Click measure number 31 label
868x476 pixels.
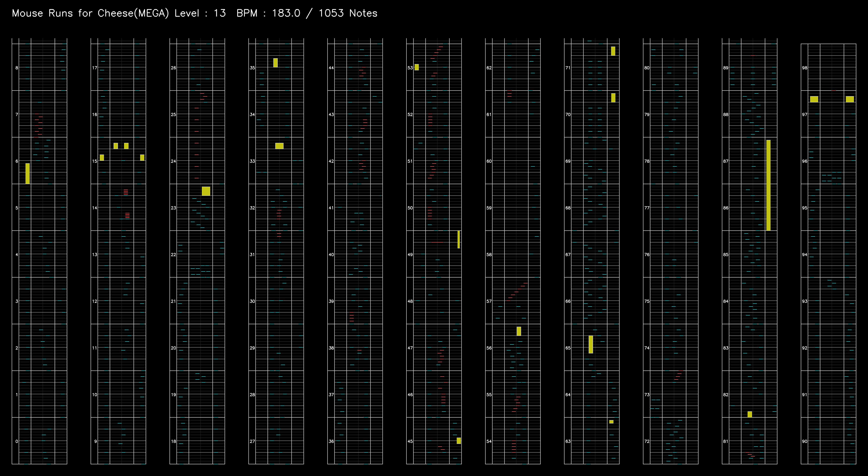pyautogui.click(x=252, y=255)
